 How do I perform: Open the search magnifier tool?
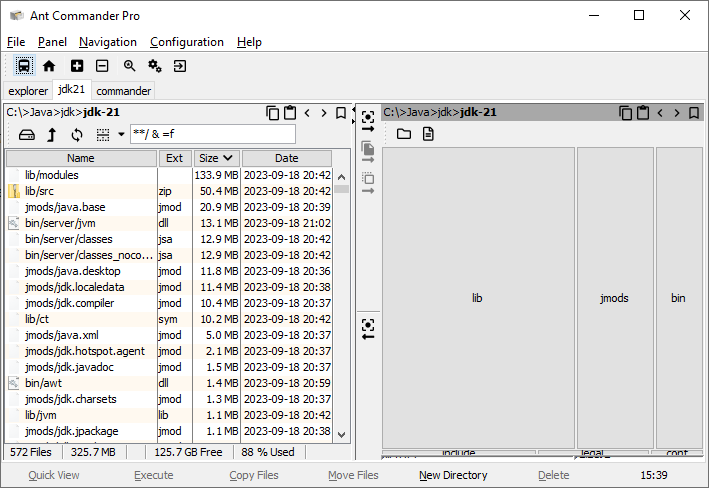tap(129, 66)
